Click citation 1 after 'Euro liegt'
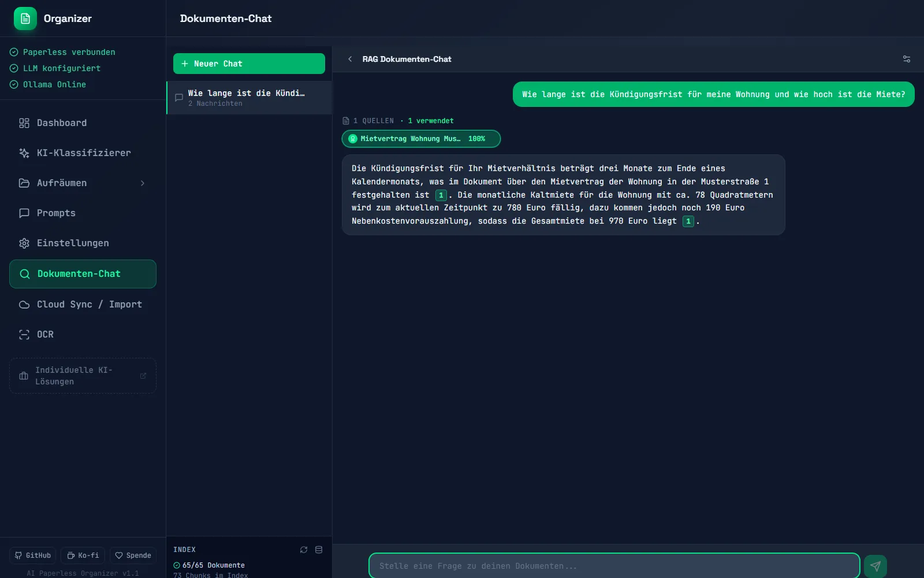924x578 pixels. 688,221
